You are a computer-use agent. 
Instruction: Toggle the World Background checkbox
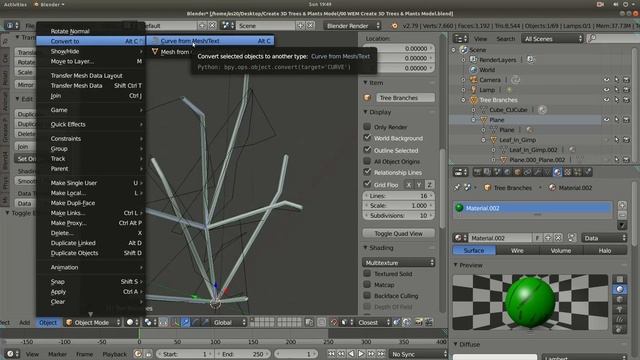tap(367, 138)
